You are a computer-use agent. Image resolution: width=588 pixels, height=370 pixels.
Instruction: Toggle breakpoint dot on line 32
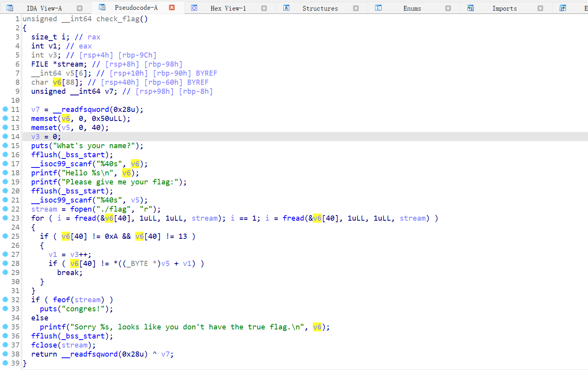(5, 299)
